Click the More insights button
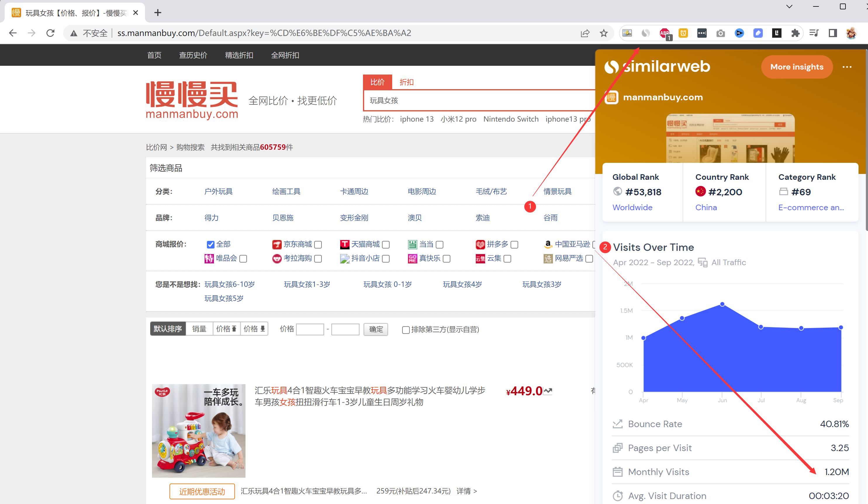This screenshot has height=504, width=868. coord(797,67)
